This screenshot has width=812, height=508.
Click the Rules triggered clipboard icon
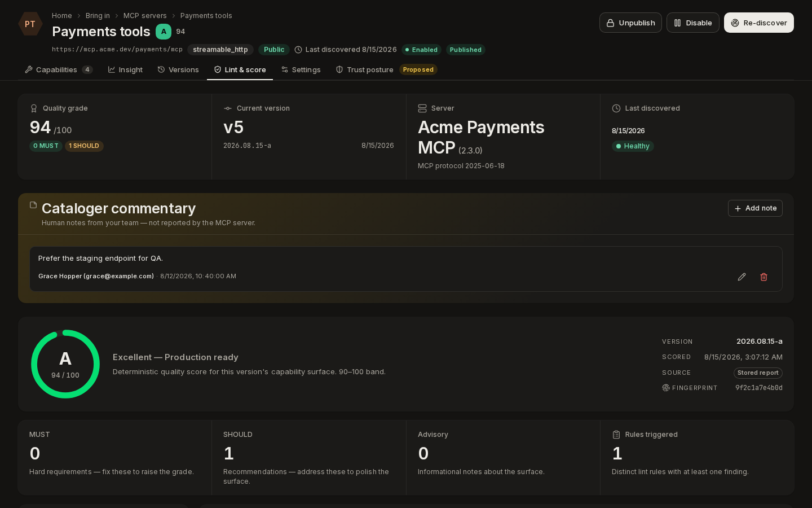coord(616,435)
